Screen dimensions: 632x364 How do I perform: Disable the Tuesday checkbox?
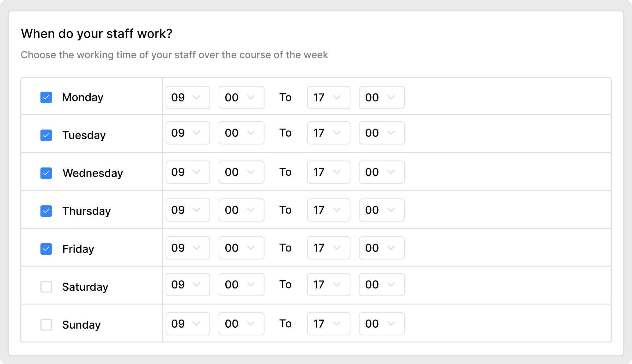(x=46, y=135)
